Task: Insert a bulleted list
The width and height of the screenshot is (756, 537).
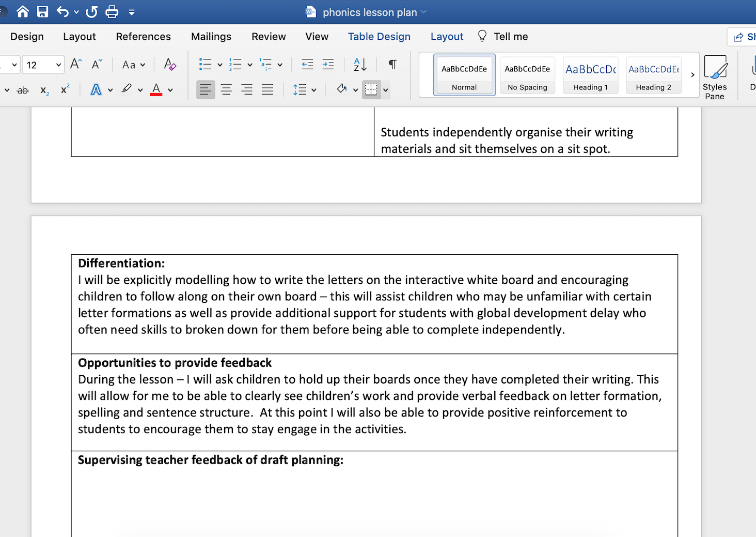Action: click(x=205, y=64)
